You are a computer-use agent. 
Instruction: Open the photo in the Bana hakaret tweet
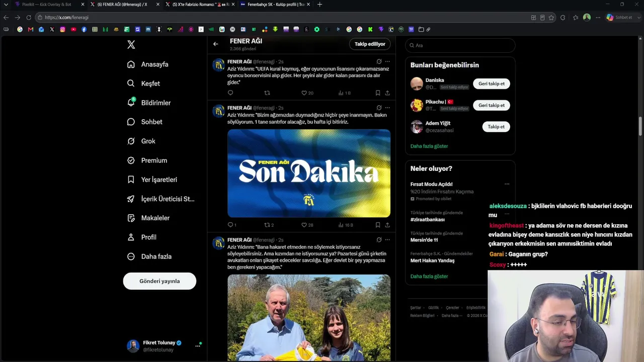[309, 318]
